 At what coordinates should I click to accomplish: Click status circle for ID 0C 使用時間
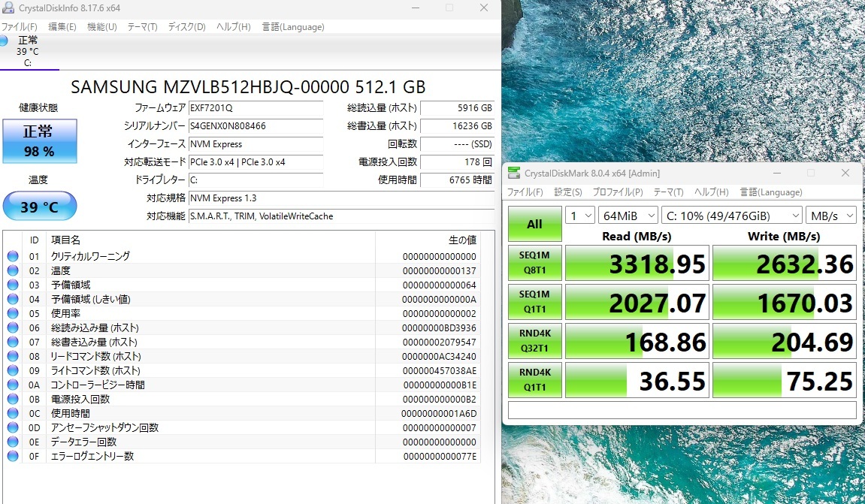(13, 413)
